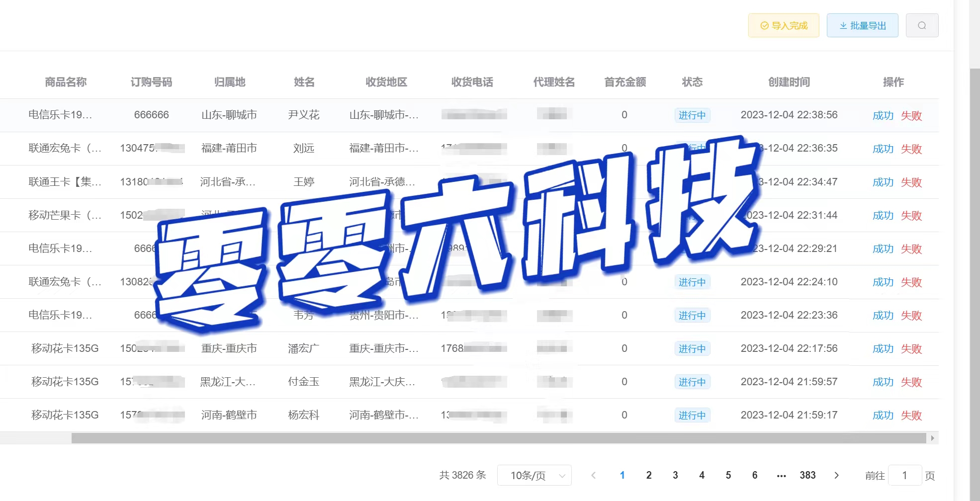Select page 2 in pagination
This screenshot has height=501, width=980.
click(x=649, y=475)
